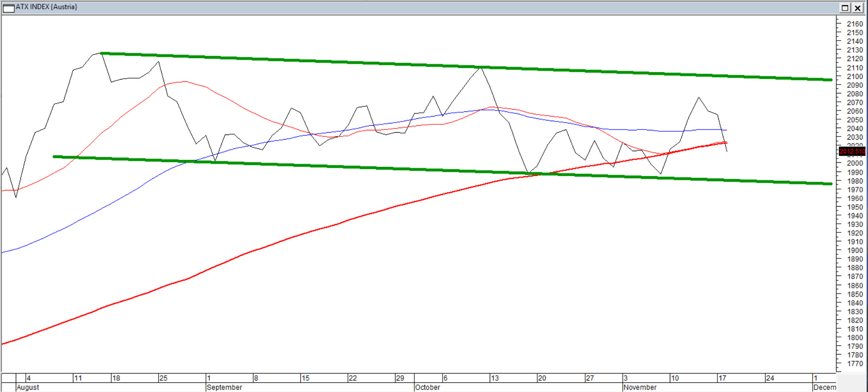868x392 pixels.
Task: Click the date 25 marker in August
Action: [163, 378]
